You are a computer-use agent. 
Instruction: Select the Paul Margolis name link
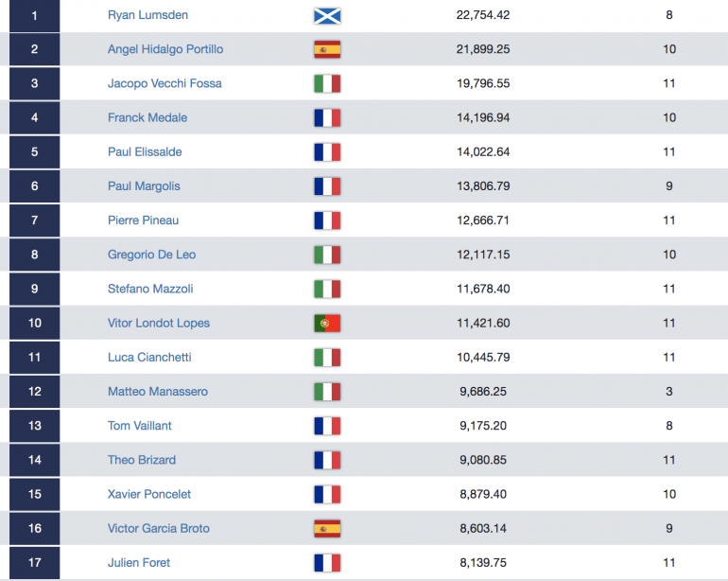144,186
